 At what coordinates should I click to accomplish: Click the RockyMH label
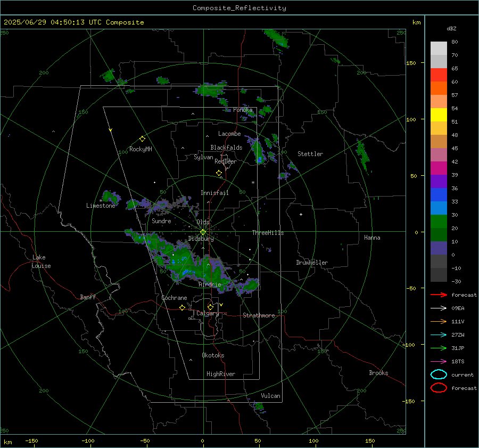click(x=141, y=149)
